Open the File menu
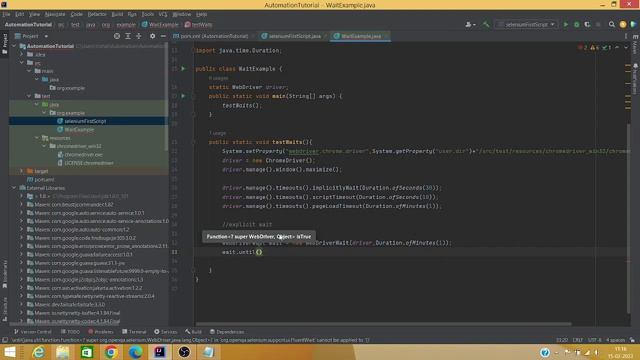 [x=7, y=14]
